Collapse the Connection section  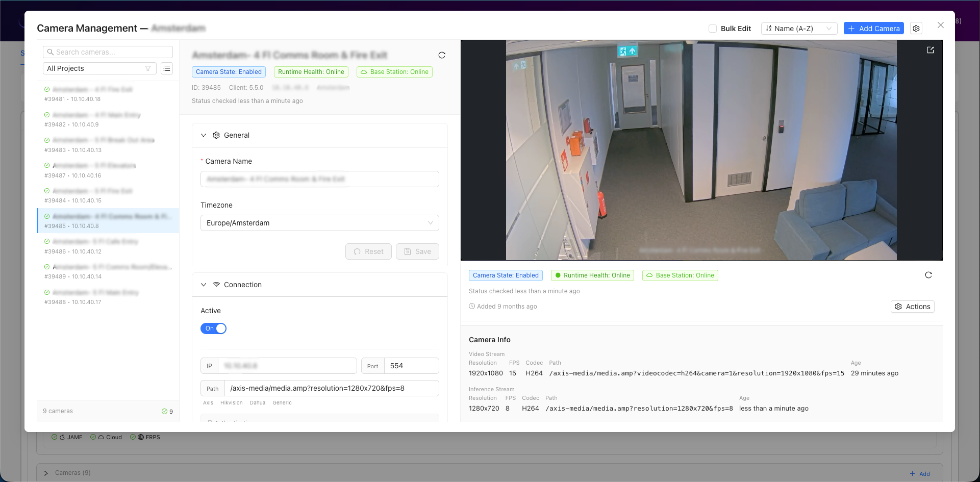[x=204, y=285]
